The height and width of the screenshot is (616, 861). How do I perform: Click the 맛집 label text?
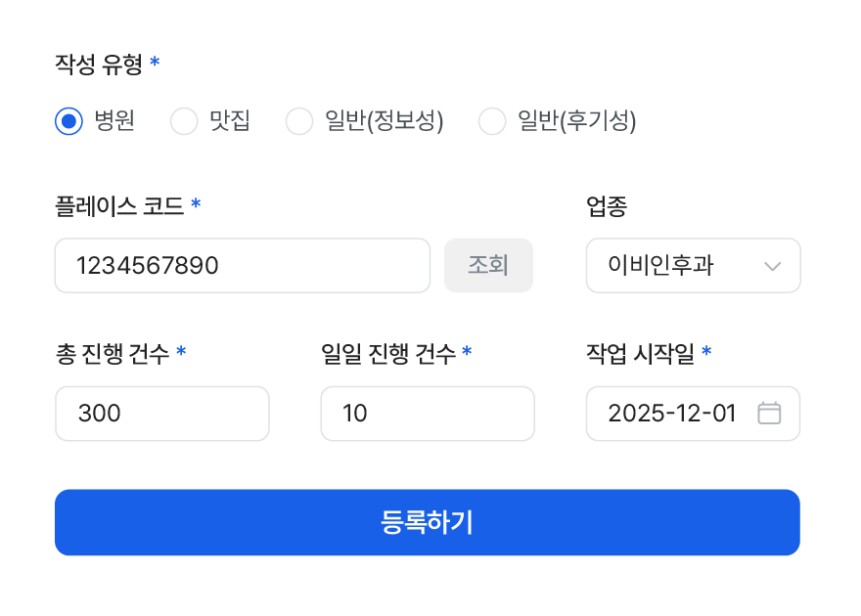tap(230, 121)
